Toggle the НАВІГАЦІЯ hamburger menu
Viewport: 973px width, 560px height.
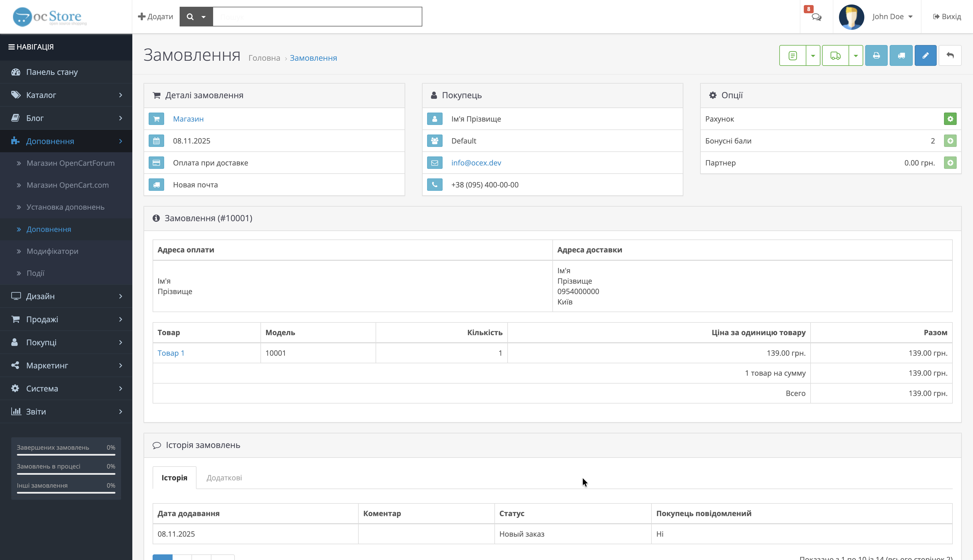(x=31, y=47)
